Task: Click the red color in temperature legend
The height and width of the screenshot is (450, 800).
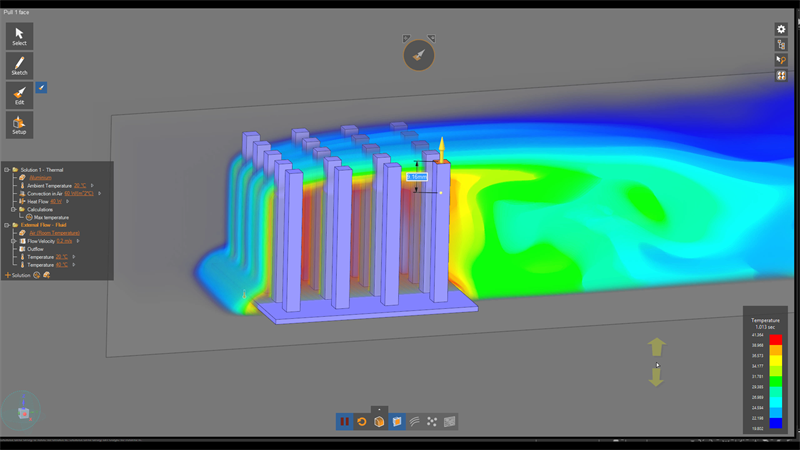Action: (x=775, y=341)
